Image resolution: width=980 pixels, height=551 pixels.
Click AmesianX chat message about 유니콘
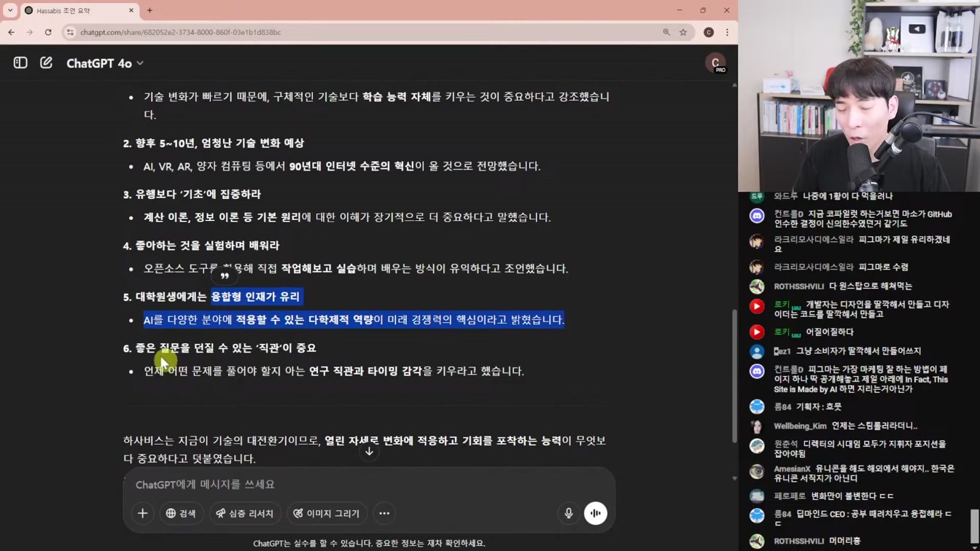(853, 473)
